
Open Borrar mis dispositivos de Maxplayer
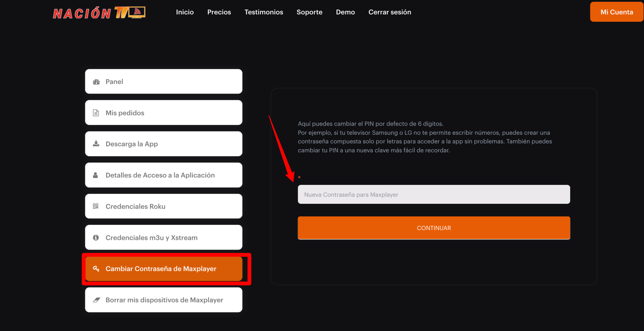(x=164, y=300)
